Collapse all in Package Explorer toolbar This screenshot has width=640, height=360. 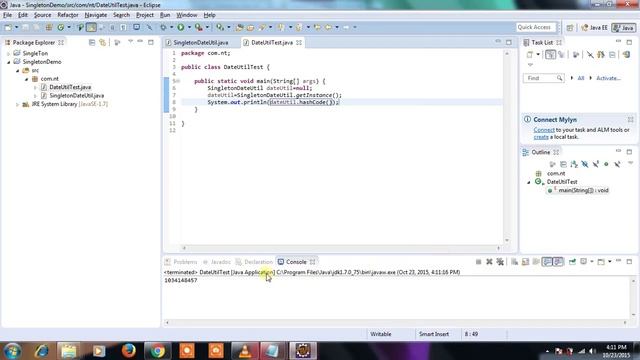[x=92, y=42]
